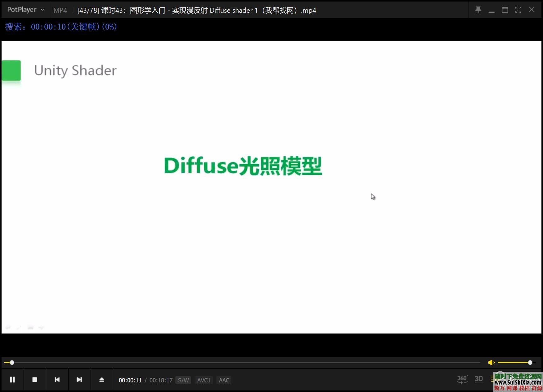Open a file using the eject icon
The height and width of the screenshot is (392, 543).
pos(102,379)
